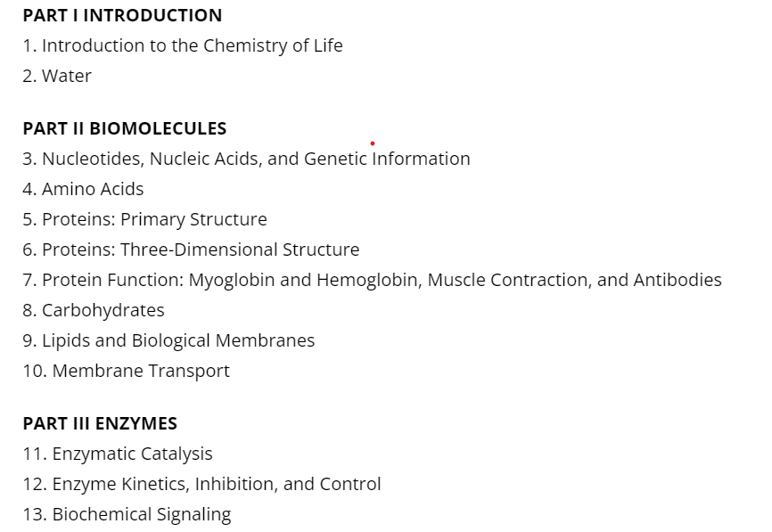The image size is (772, 532).
Task: Select chapter 3 Nucleotides, Nucleic Acids line
Action: tap(246, 159)
